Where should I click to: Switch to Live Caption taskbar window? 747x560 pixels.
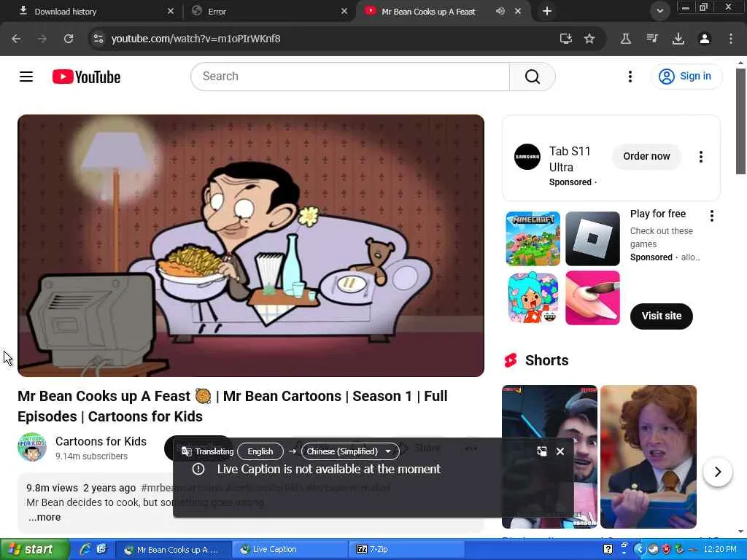pos(290,550)
